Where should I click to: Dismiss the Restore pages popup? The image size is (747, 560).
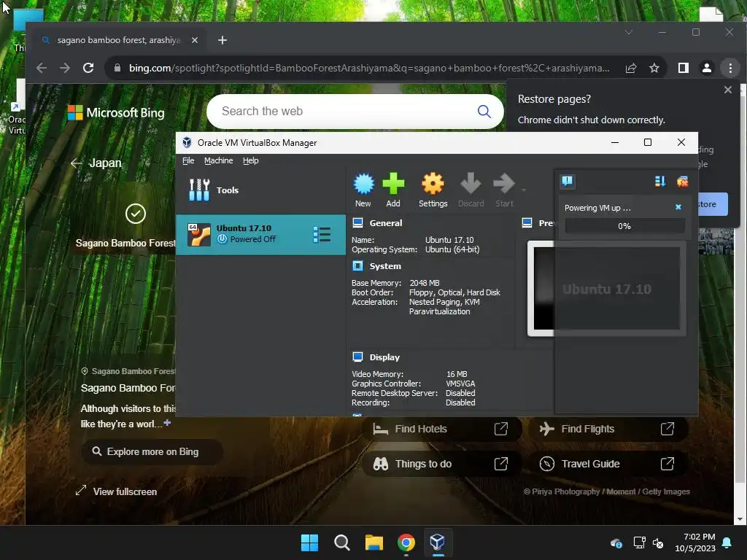pyautogui.click(x=728, y=90)
